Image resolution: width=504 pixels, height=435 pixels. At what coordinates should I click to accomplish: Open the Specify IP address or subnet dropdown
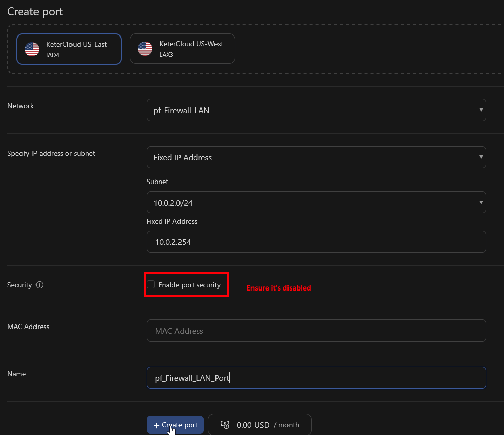pyautogui.click(x=316, y=157)
